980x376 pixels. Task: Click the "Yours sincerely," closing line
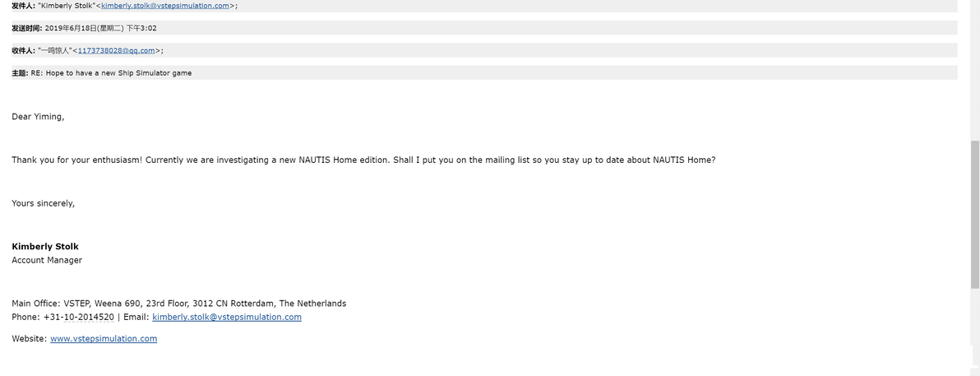(x=43, y=202)
